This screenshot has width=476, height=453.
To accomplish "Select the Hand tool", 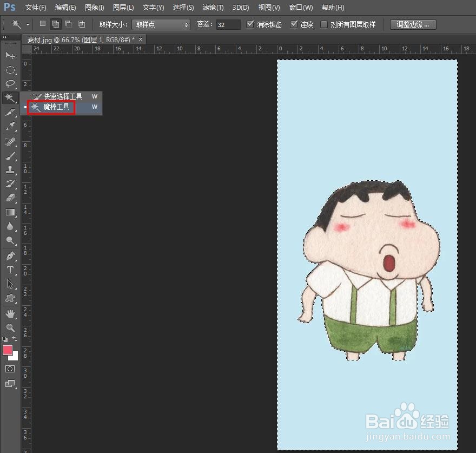I will [10, 314].
